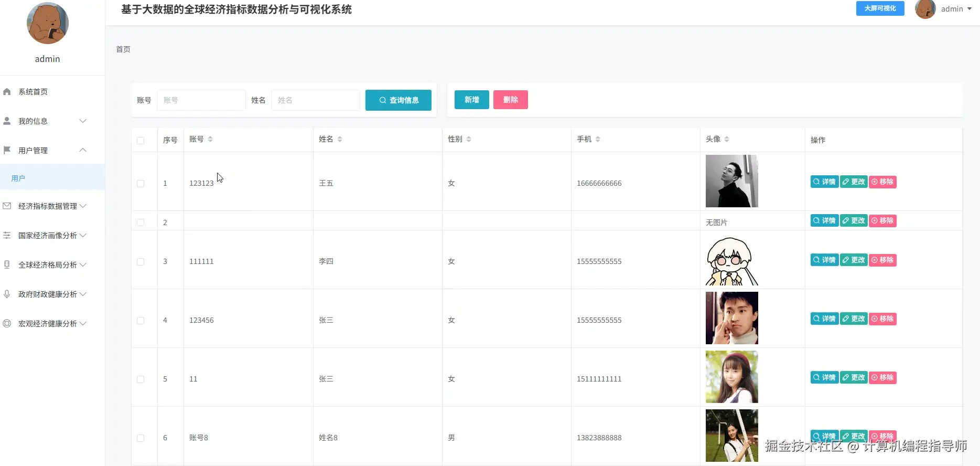Select the checkbox for row 1 (王五)
This screenshot has height=466, width=980.
(141, 184)
